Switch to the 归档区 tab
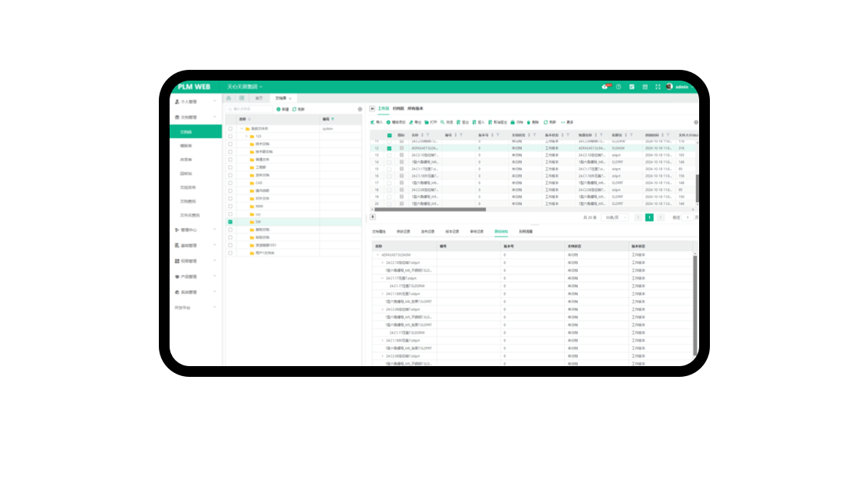The image size is (868, 482). [x=398, y=109]
